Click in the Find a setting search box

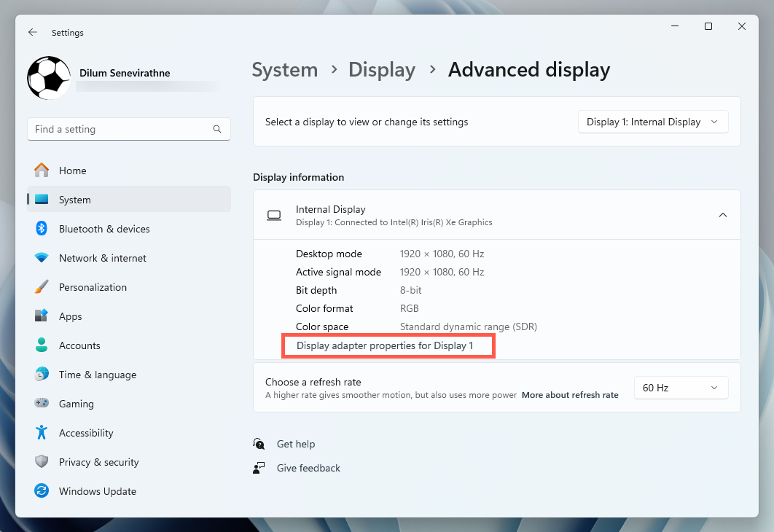point(120,129)
